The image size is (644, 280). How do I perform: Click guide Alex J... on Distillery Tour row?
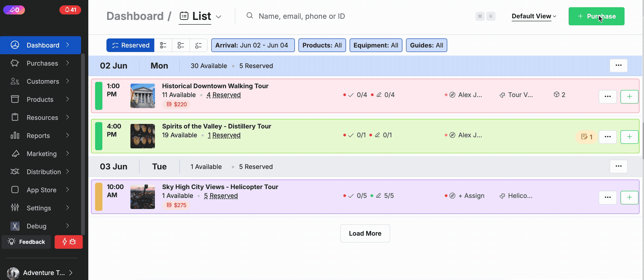coord(463,135)
